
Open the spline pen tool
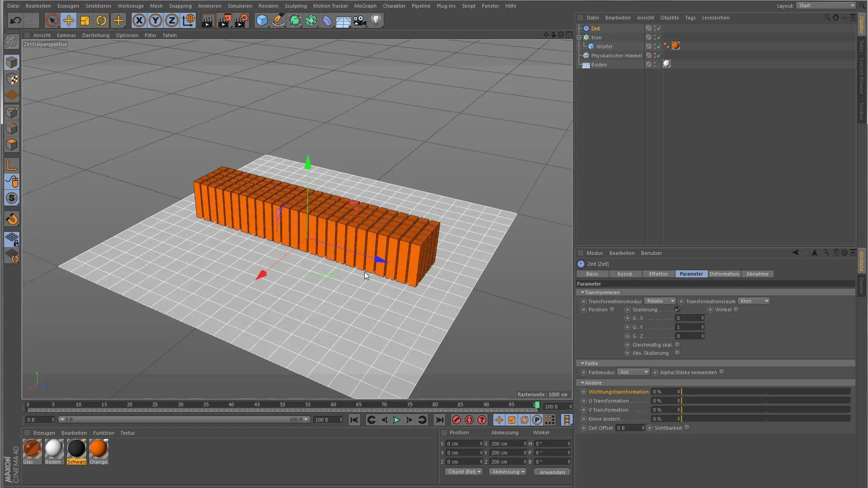[x=278, y=20]
